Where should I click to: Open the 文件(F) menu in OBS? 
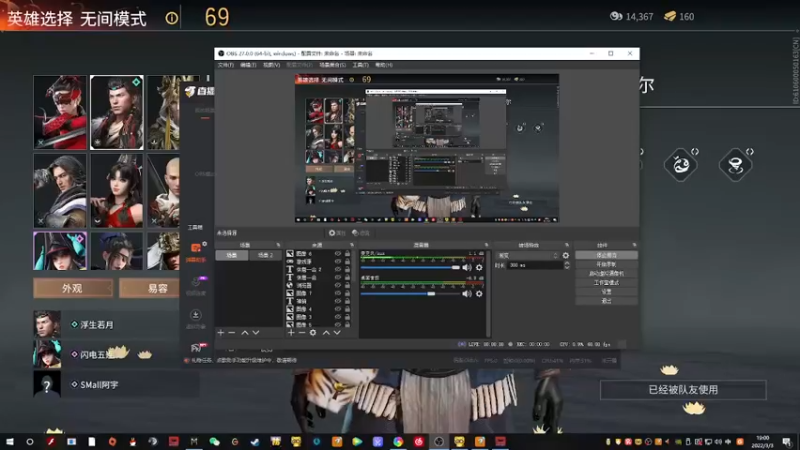click(x=226, y=65)
